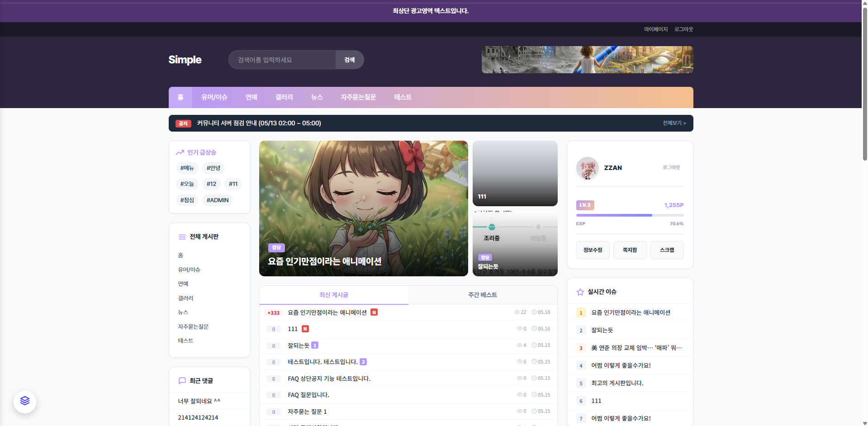Click the search input field

tap(282, 60)
